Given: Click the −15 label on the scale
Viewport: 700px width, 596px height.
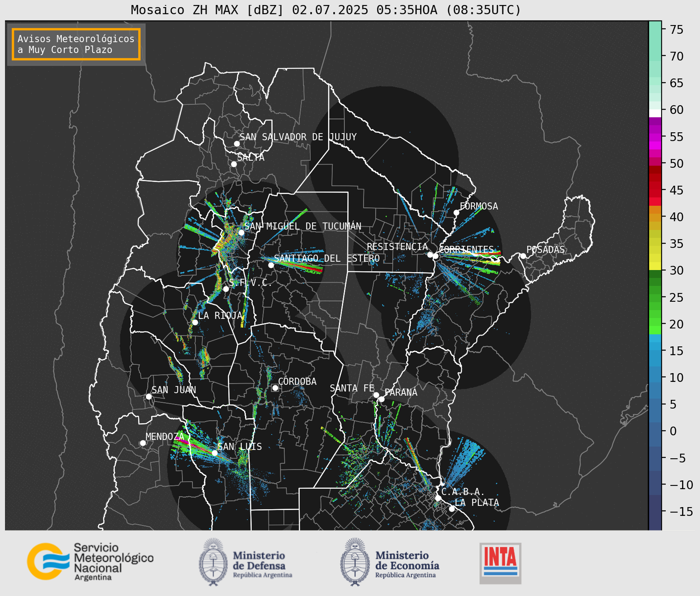Looking at the screenshot, I should point(681,511).
